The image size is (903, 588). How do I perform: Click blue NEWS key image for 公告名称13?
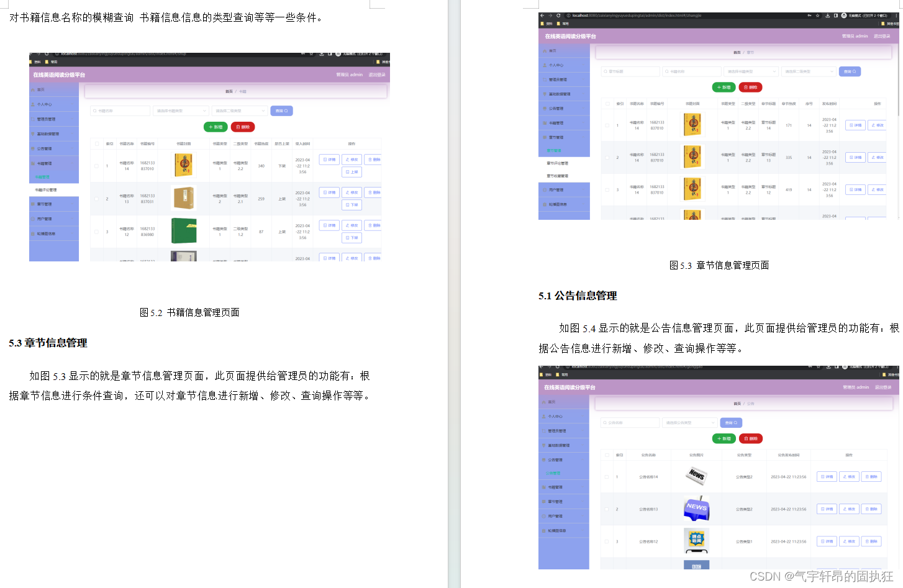click(696, 509)
